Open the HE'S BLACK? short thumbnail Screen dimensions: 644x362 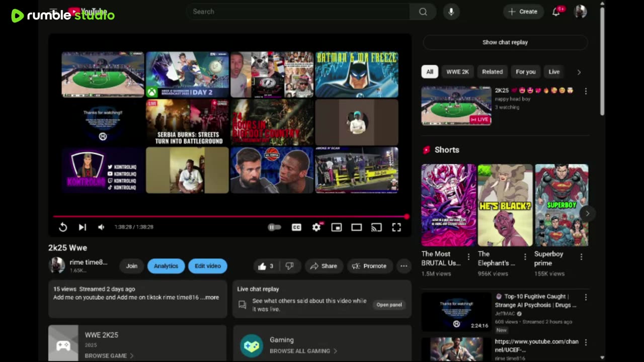click(x=505, y=205)
